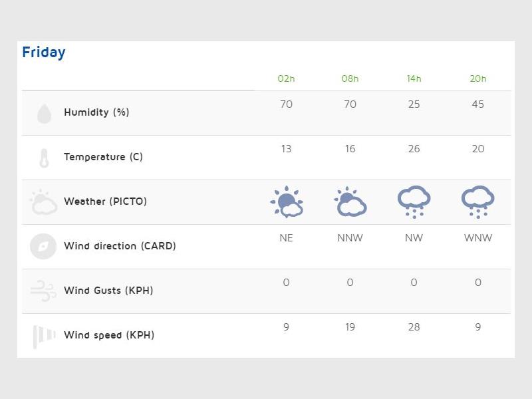Select the 02h time column header

(286, 78)
